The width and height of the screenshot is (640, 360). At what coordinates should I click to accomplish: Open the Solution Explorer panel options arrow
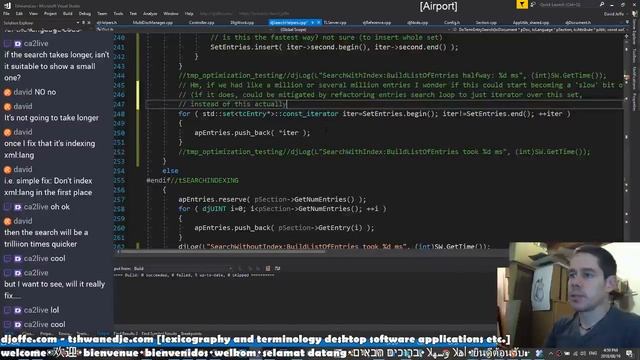pos(78,23)
